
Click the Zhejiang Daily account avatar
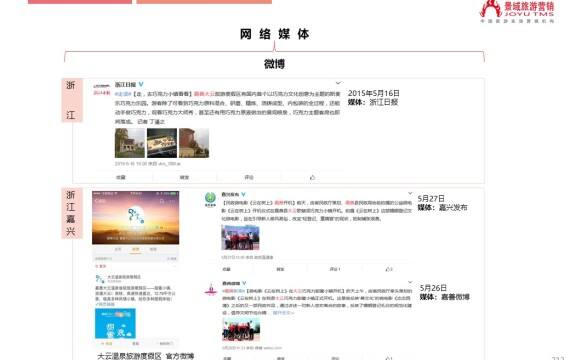(x=101, y=87)
